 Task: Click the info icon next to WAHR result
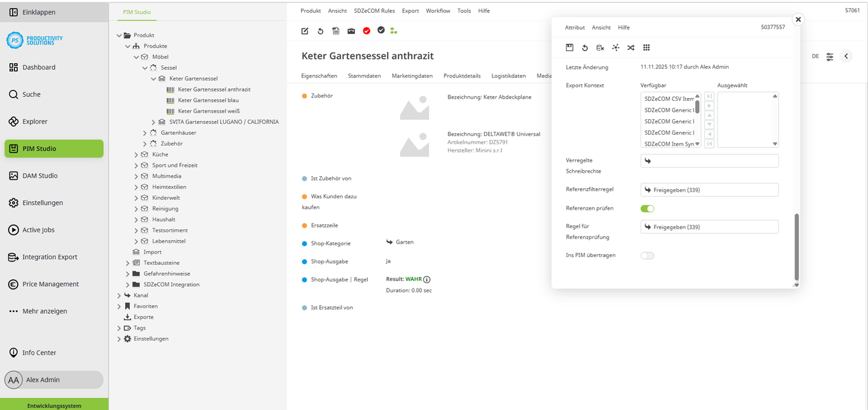tap(427, 279)
